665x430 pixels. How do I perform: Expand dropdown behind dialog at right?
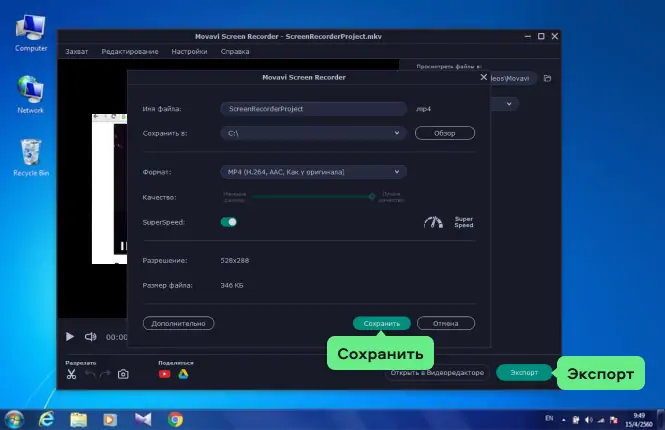click(509, 104)
